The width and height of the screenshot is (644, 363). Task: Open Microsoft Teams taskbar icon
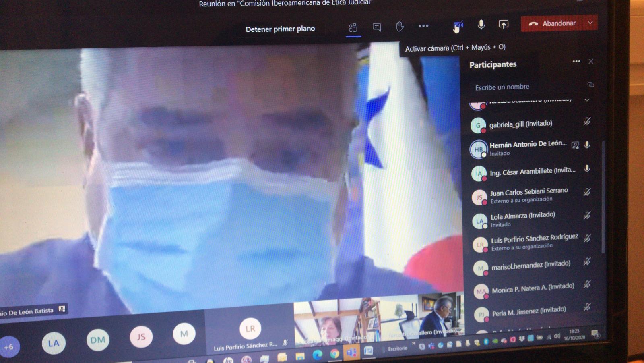pyautogui.click(x=351, y=353)
